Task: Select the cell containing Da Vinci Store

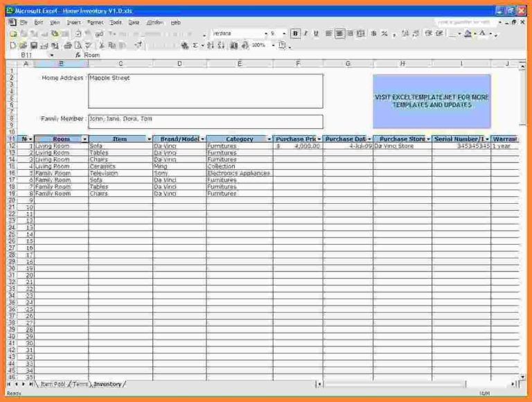Action: 402,146
